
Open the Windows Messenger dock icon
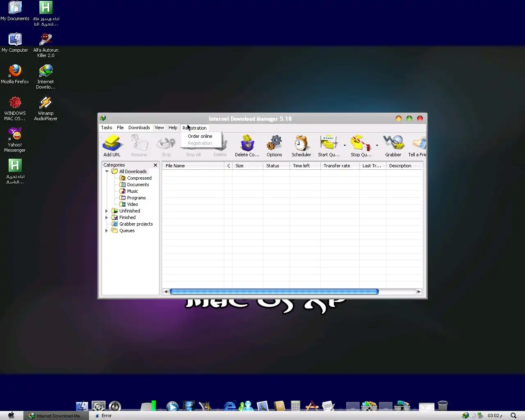[246, 406]
